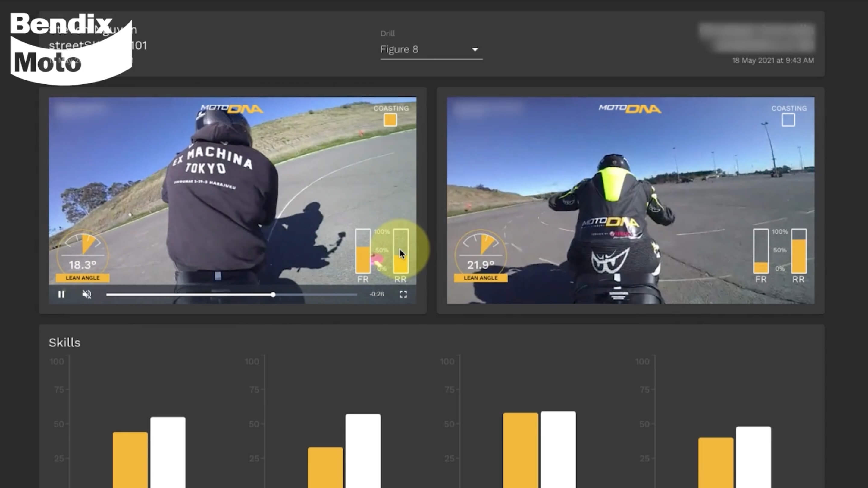This screenshot has height=488, width=868.
Task: Click the 18.3° lean angle gauge
Action: (83, 256)
